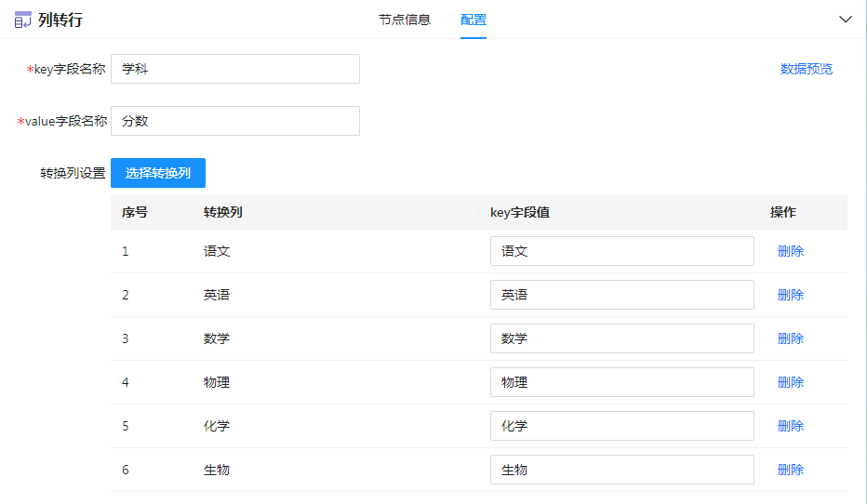
Task: Collapse the panel using the top-right chevron
Action: [x=845, y=20]
